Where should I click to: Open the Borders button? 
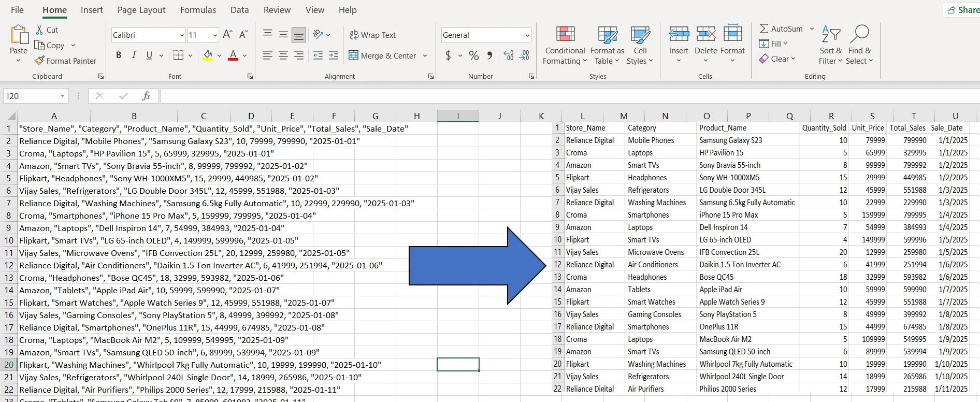click(178, 55)
